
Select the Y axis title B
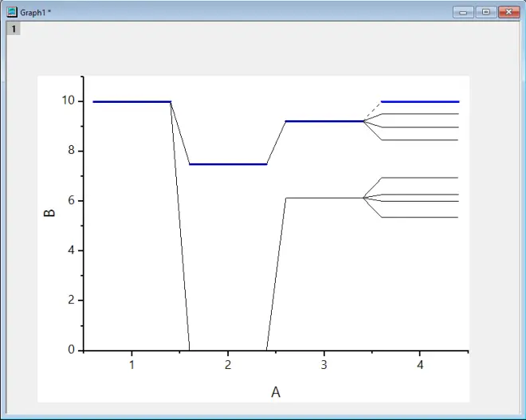tap(49, 213)
